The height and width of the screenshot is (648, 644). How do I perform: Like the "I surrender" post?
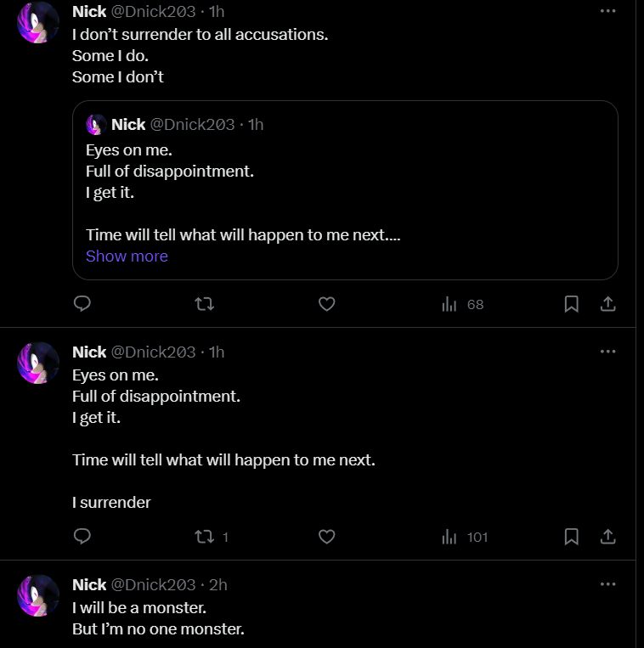[x=326, y=537]
